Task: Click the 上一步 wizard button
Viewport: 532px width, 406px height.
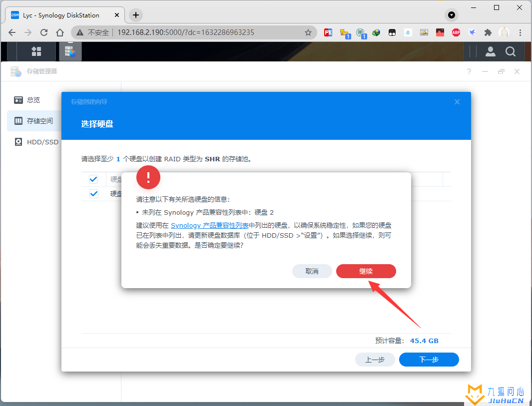Action: point(375,360)
